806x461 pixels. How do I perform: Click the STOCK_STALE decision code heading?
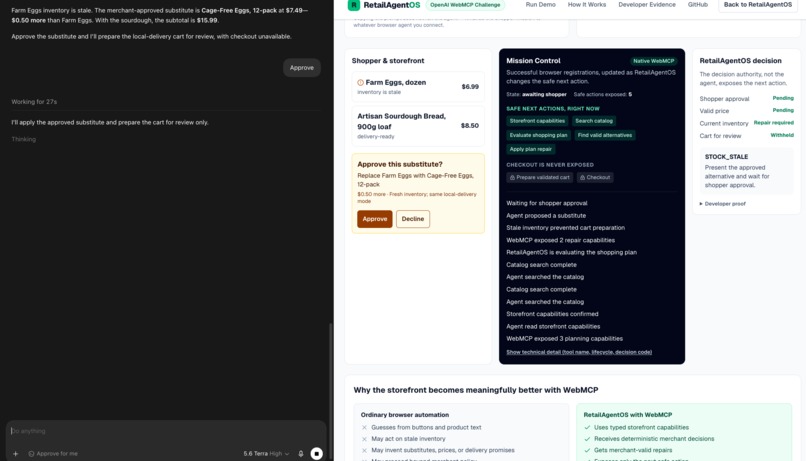coord(726,157)
